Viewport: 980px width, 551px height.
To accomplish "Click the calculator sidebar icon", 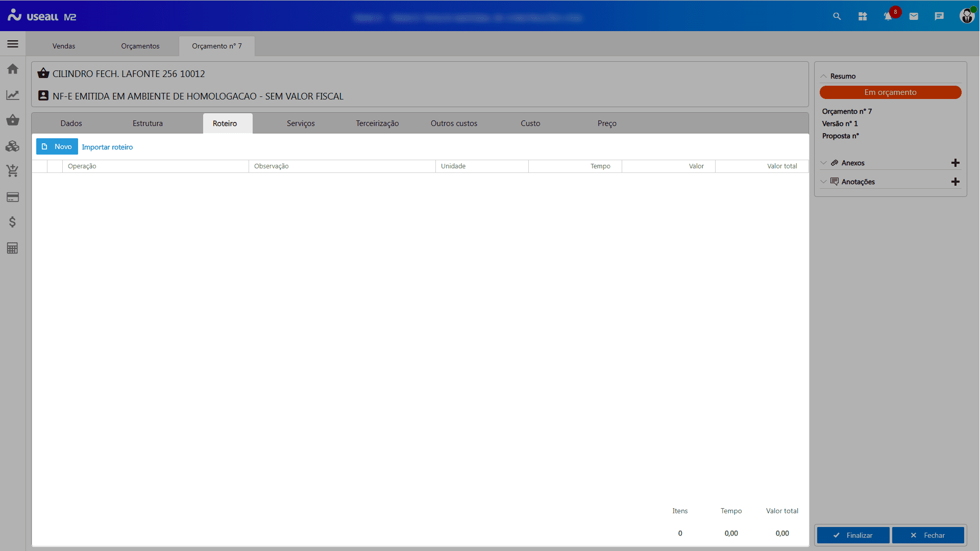I will pos(13,248).
